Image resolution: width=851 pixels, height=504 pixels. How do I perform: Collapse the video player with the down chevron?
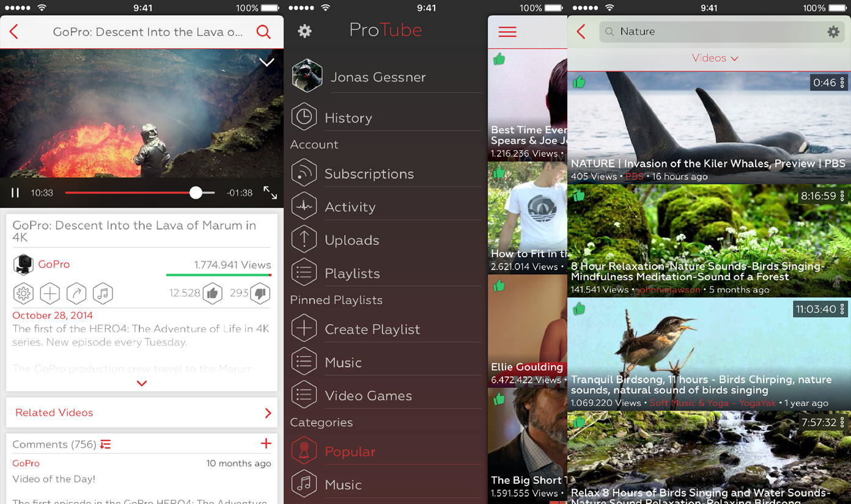[267, 62]
